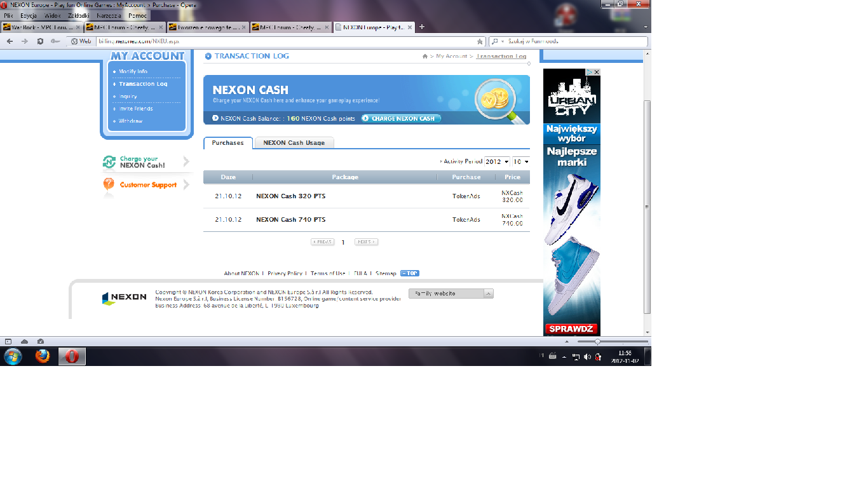The width and height of the screenshot is (868, 488).
Task: Open the Plik menu
Action: pyautogui.click(x=8, y=15)
